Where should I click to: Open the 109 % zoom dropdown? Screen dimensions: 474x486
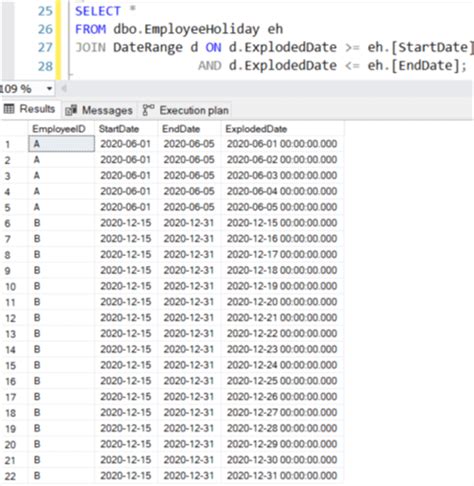(49, 89)
